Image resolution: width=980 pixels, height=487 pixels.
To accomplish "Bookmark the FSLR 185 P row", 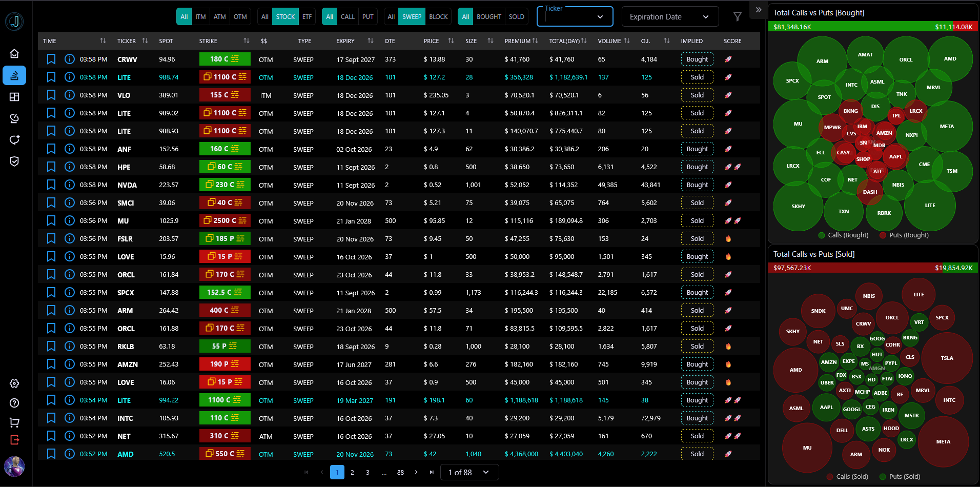I will (51, 239).
